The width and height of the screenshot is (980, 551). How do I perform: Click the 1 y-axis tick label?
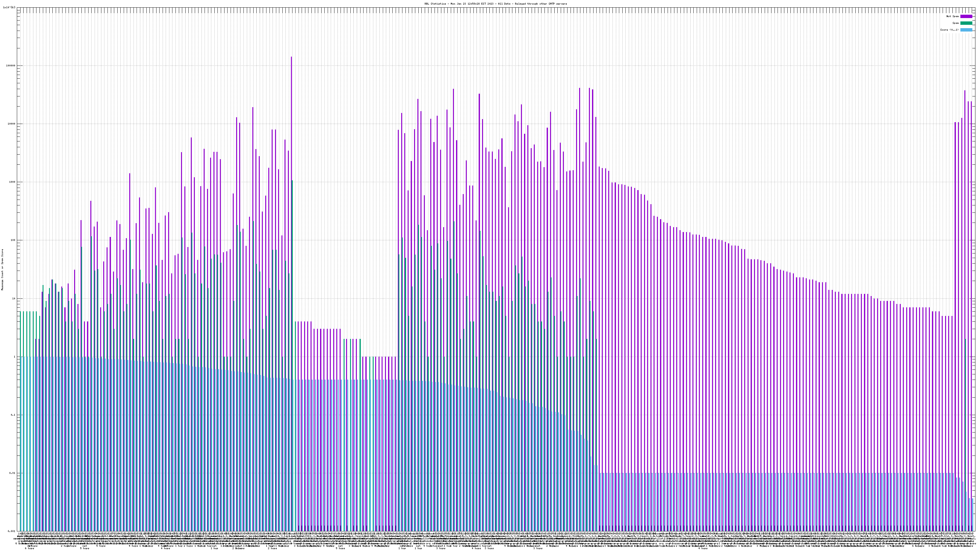pos(15,357)
